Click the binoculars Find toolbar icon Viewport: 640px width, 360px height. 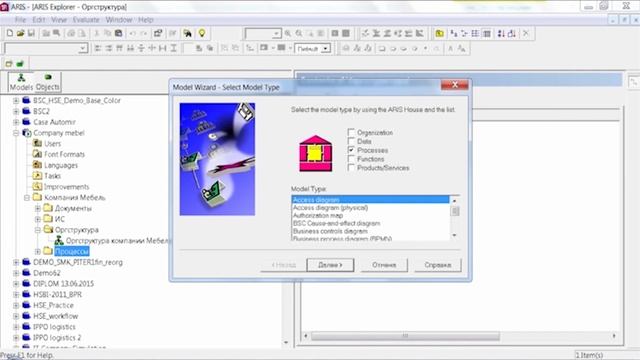tap(187, 33)
